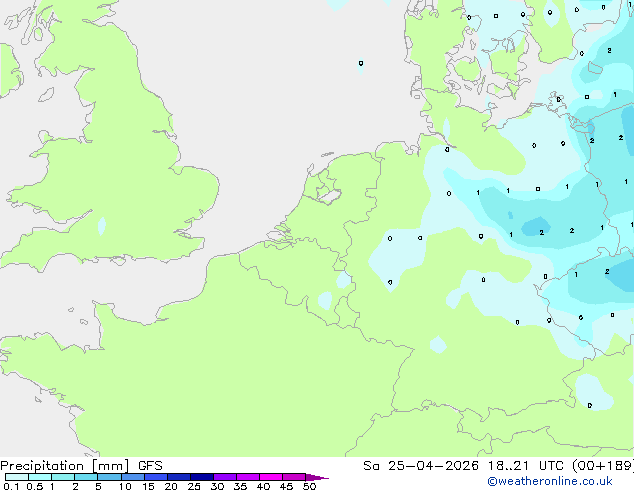Click the 0.5–1 mm legend swatch
The height and width of the screenshot is (490, 634).
pyautogui.click(x=40, y=477)
